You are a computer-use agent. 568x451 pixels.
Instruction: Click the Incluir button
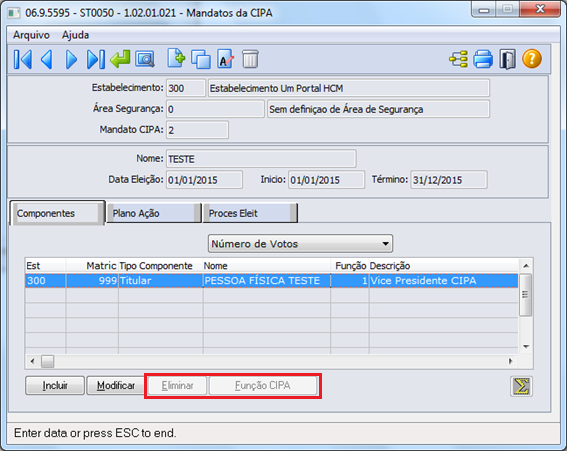55,385
